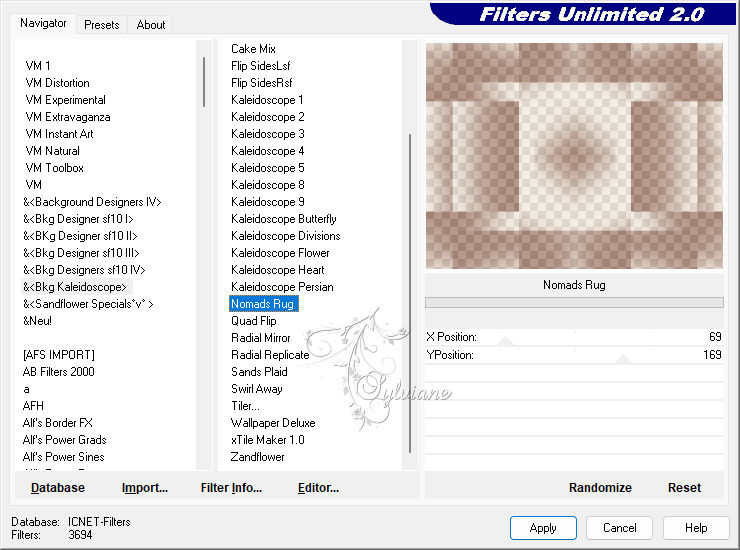Open the About tab
The width and height of the screenshot is (740, 550).
151,25
